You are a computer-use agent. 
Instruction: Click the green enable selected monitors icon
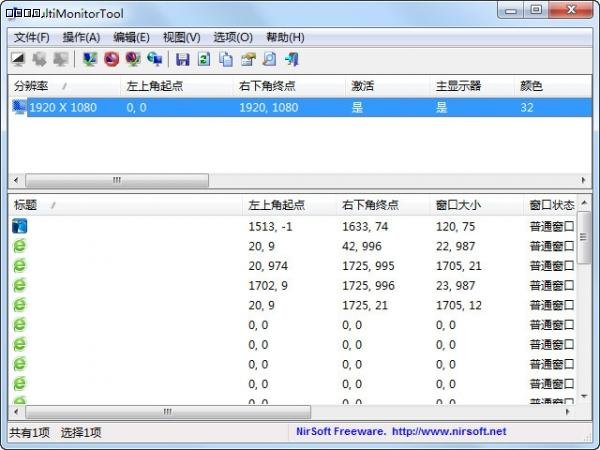coord(90,59)
